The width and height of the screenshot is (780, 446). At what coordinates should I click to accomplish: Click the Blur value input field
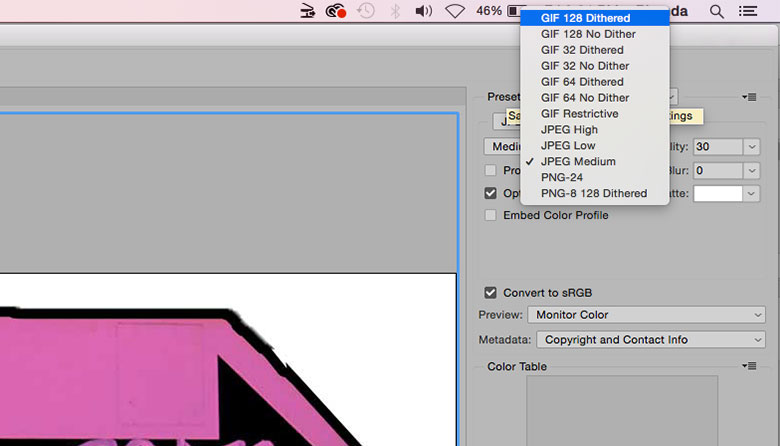coord(717,171)
